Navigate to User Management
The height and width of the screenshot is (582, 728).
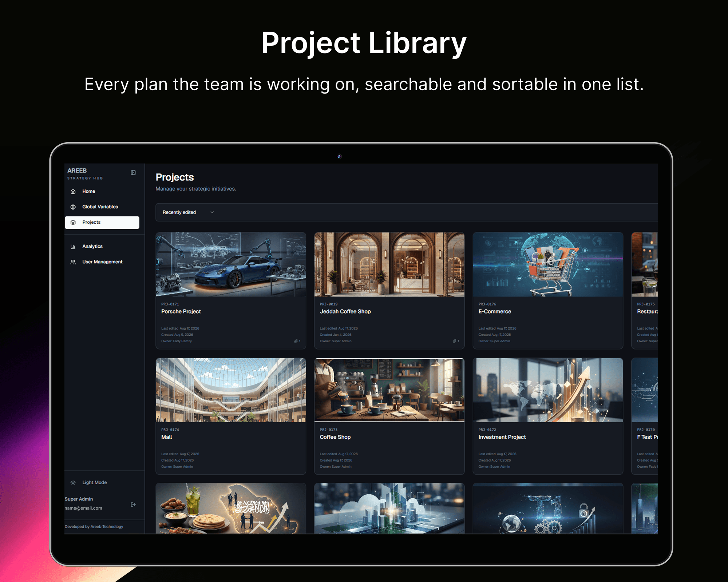[x=102, y=262]
